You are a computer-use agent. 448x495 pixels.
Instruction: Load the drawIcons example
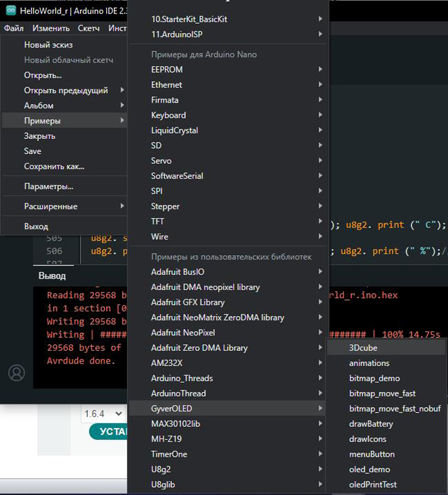[386, 439]
